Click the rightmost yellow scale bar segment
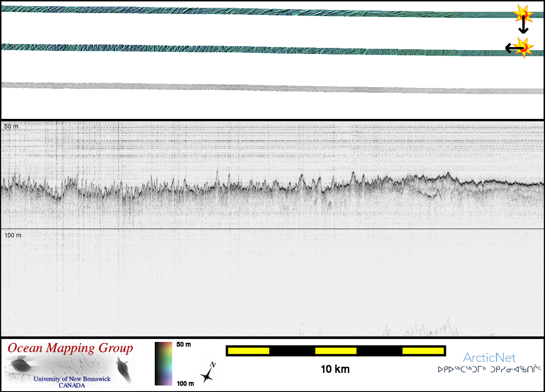Viewport: 545px width, 392px height. tap(423, 351)
